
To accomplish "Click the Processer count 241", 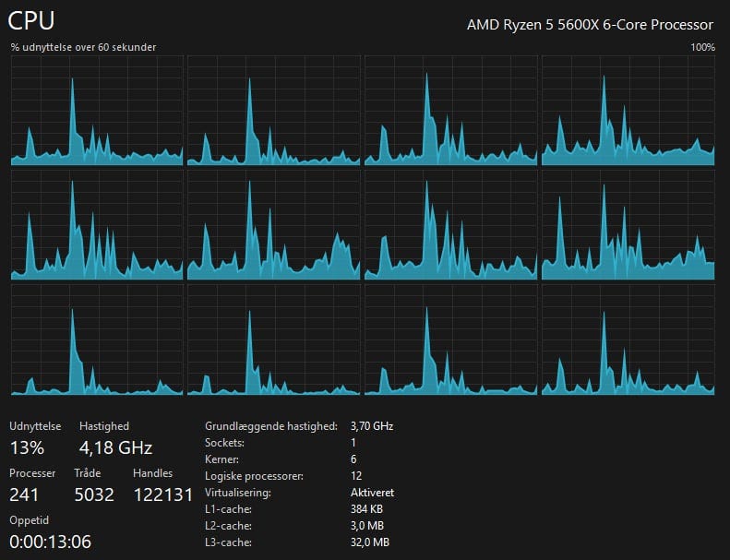I will [24, 494].
